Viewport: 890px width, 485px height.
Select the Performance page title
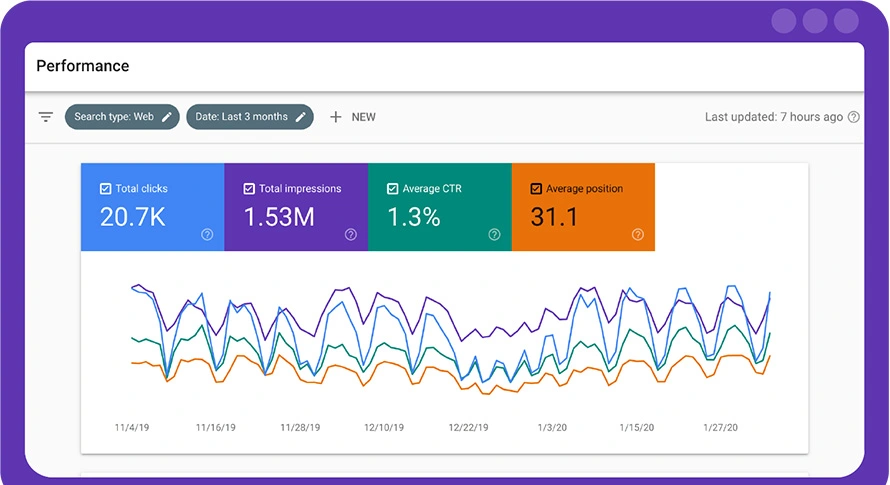tap(83, 66)
